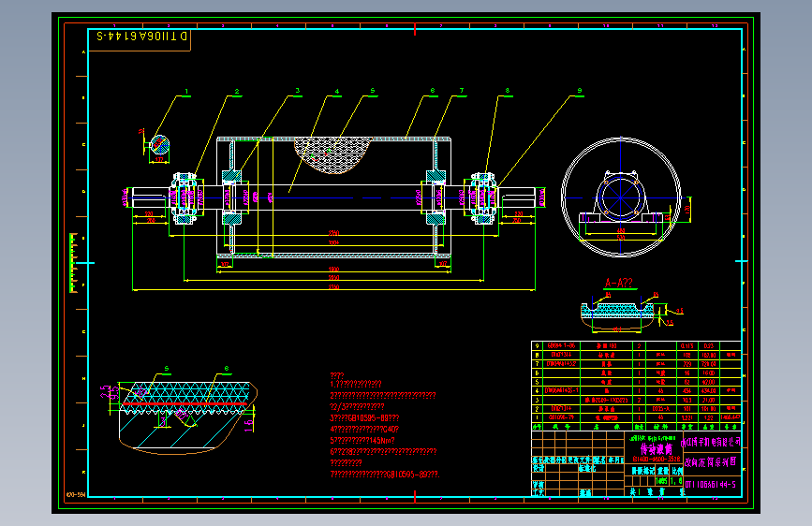Click balloon number 6 on the main view
Image resolution: width=812 pixels, height=526 pixels.
(433, 91)
